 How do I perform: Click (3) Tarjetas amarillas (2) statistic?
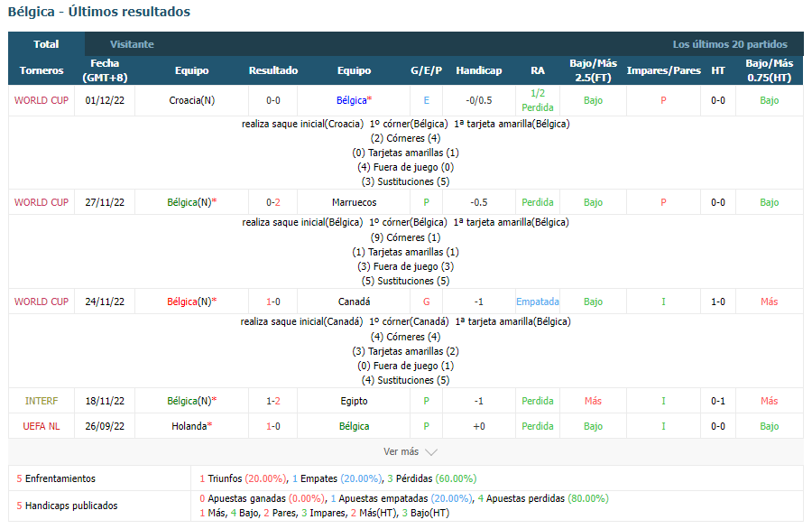(x=405, y=351)
